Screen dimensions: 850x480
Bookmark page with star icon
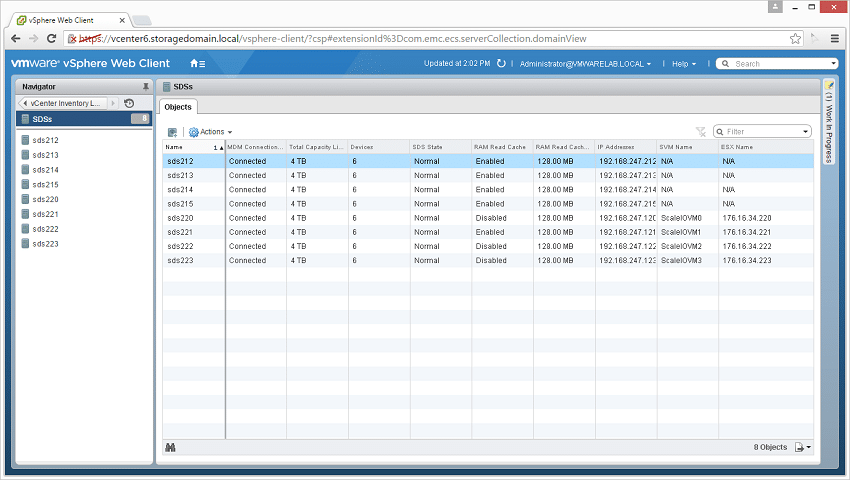(x=795, y=39)
